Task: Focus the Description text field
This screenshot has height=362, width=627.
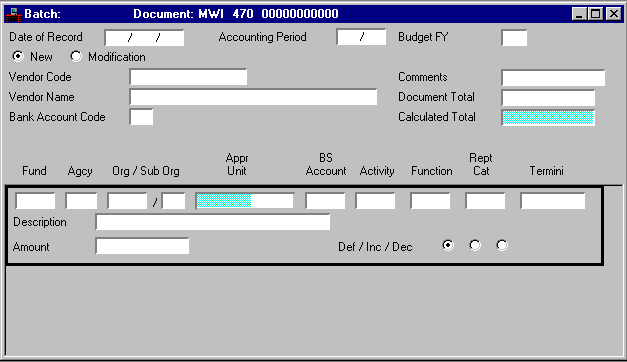Action: [213, 222]
